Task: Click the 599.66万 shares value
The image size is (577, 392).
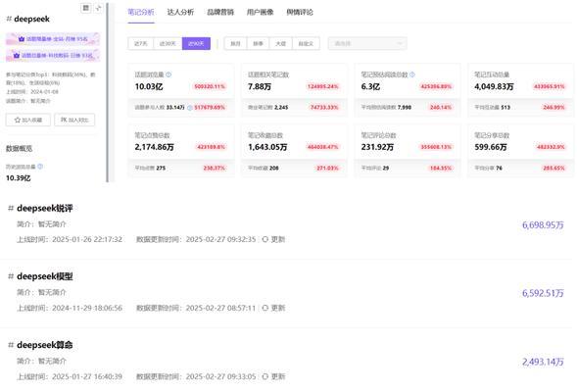Action: pyautogui.click(x=491, y=147)
